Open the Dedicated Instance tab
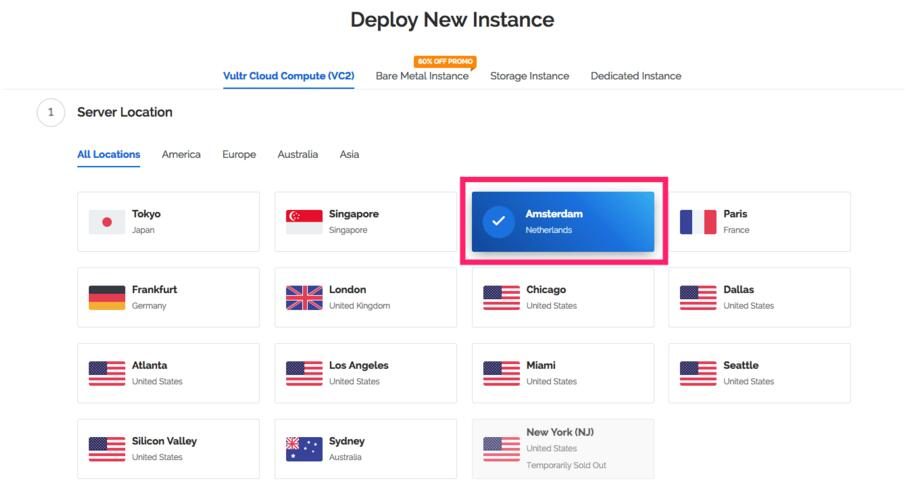 click(636, 76)
